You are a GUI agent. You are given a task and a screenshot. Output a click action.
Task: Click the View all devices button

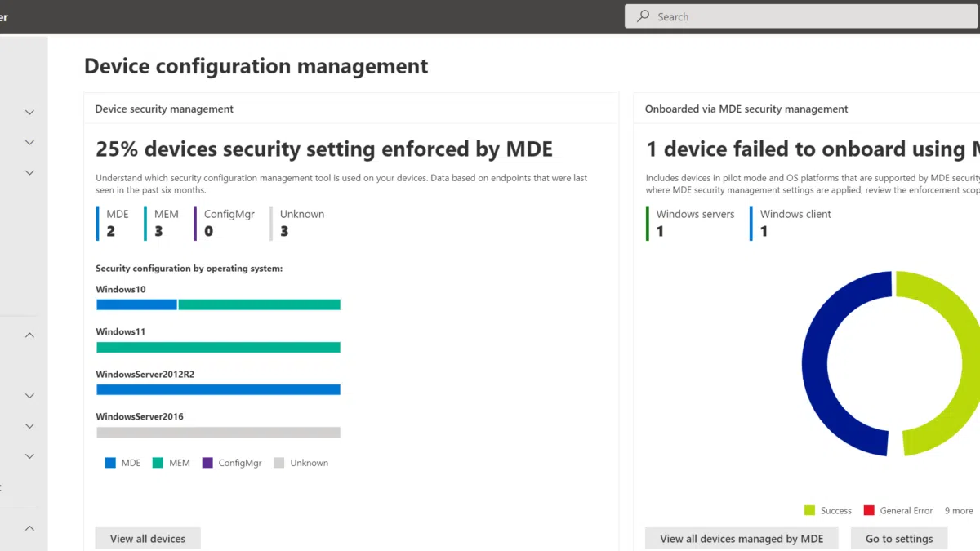coord(147,538)
